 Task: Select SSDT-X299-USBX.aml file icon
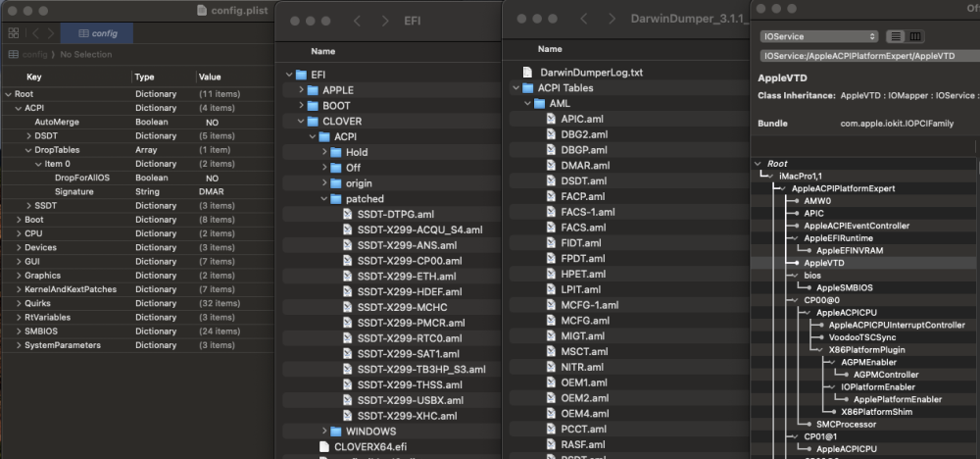click(x=348, y=400)
